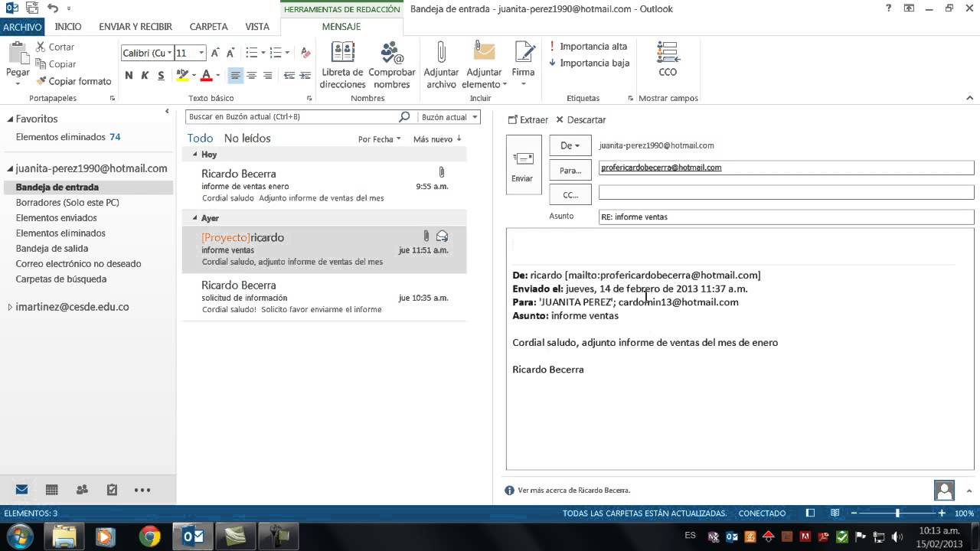Open the People contacts icon
This screenshot has width=980, height=551.
point(82,490)
